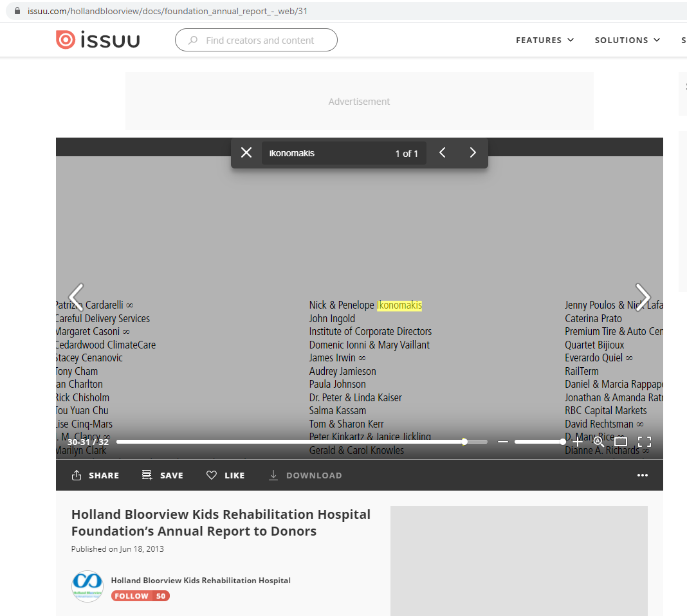Image resolution: width=687 pixels, height=616 pixels.
Task: Flip to the previous page
Action: (77, 297)
